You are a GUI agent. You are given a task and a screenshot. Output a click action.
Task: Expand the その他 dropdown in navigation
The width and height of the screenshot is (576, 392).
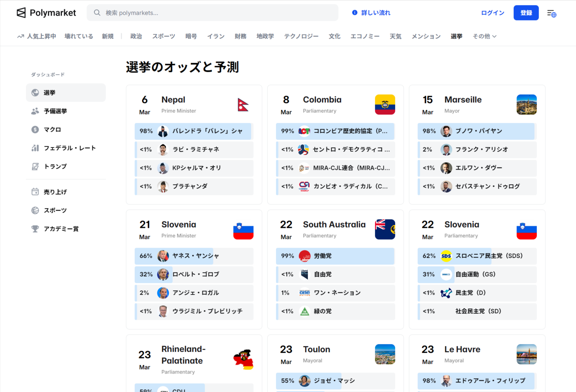tap(484, 36)
